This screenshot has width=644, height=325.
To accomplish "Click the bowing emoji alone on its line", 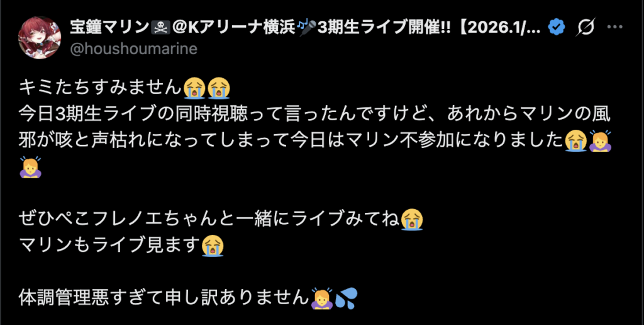I will click(x=30, y=167).
